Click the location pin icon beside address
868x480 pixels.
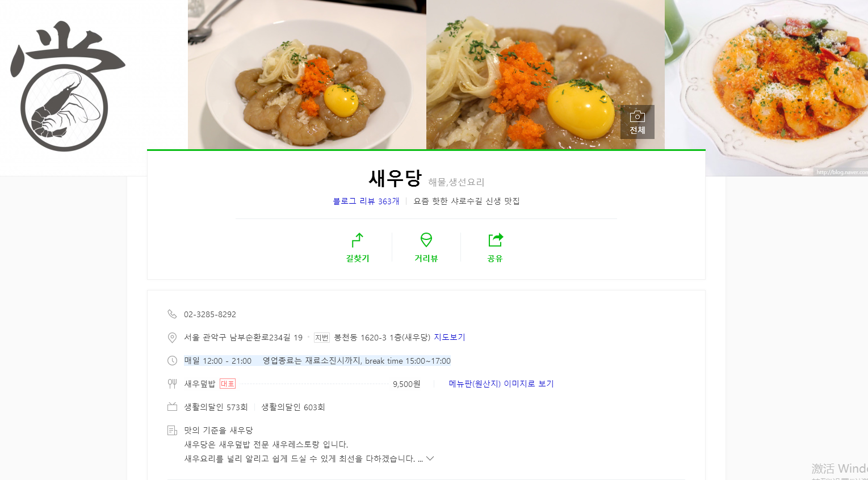(172, 338)
